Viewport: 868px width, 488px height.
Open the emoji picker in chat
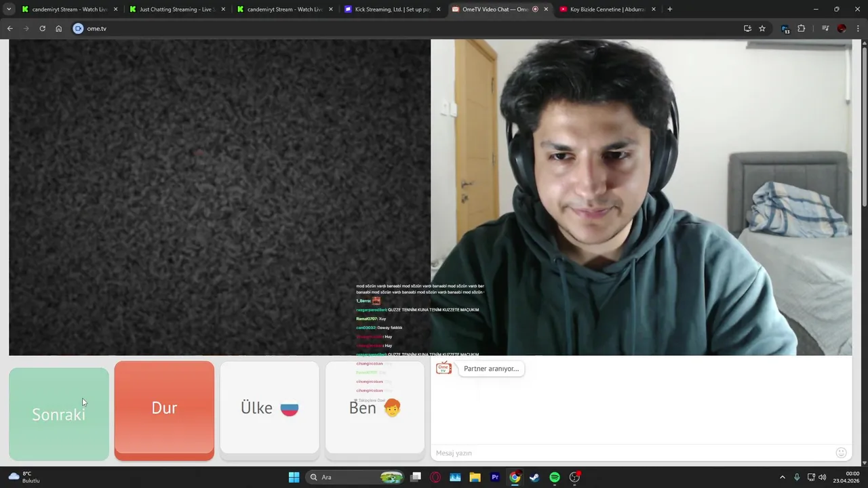click(841, 453)
